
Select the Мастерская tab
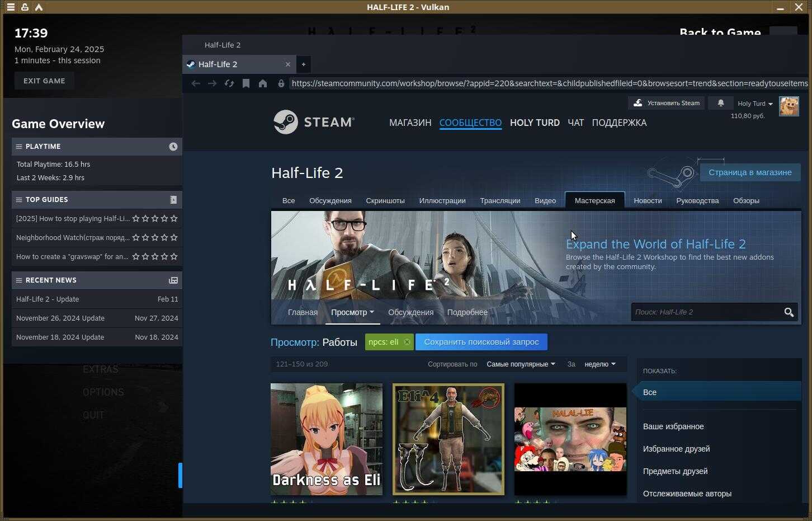point(594,200)
